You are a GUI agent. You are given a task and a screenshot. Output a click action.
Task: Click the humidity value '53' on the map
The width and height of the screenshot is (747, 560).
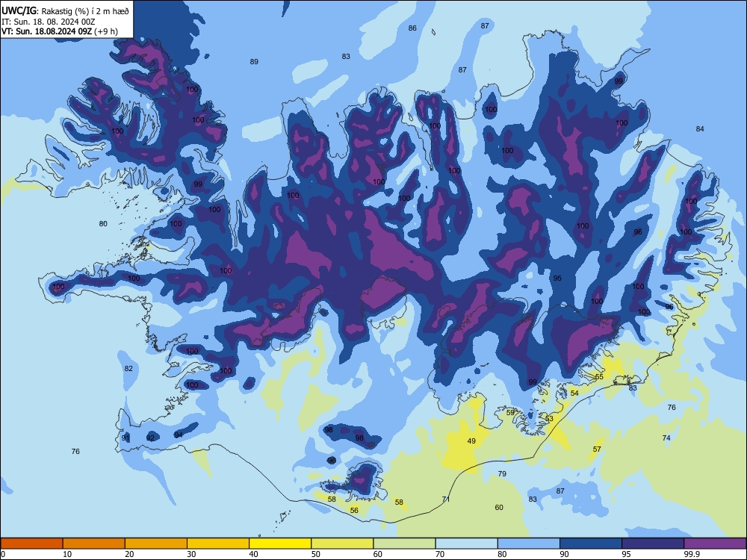click(549, 419)
